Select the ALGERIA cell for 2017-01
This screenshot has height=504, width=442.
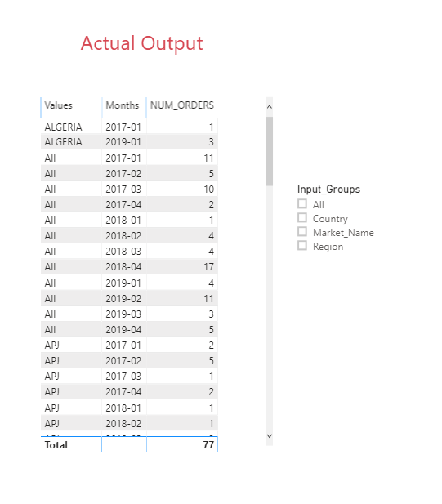pos(64,127)
